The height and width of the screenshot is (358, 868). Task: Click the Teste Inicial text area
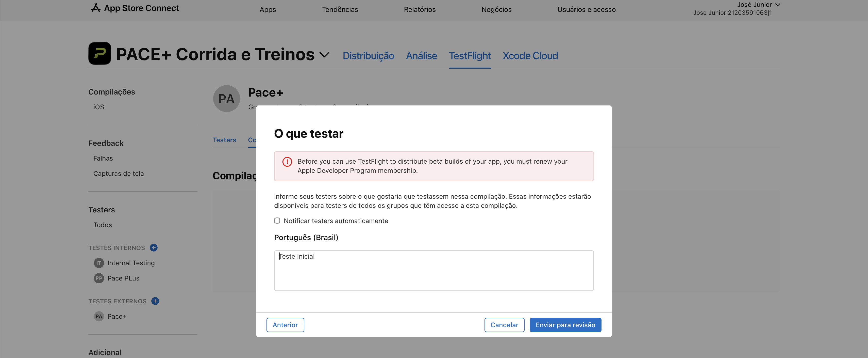434,270
